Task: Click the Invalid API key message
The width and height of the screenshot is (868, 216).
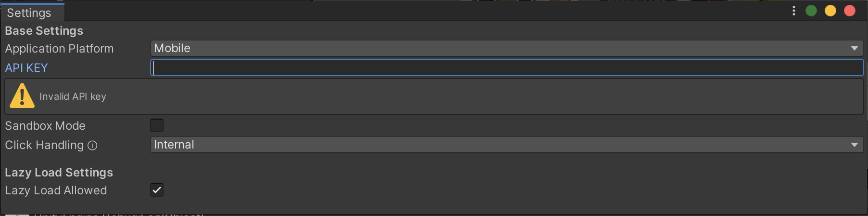Action: [73, 96]
